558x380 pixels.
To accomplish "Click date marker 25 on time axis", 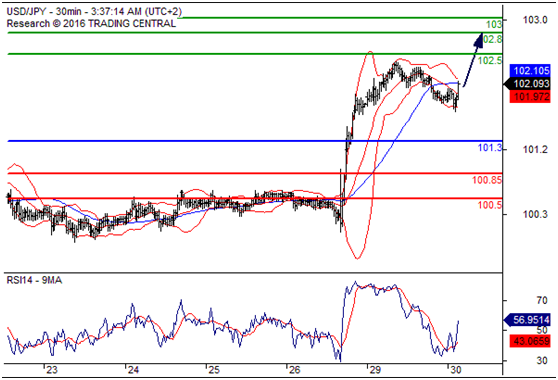I will [x=214, y=370].
